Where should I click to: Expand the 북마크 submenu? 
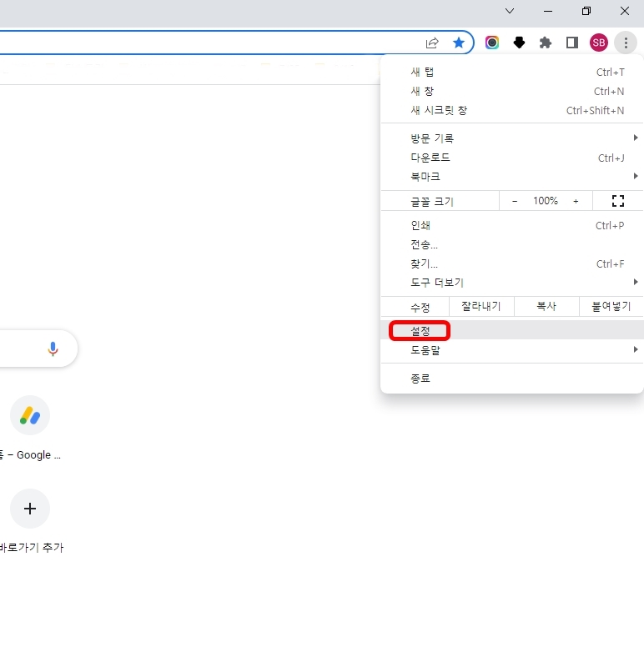click(x=512, y=177)
